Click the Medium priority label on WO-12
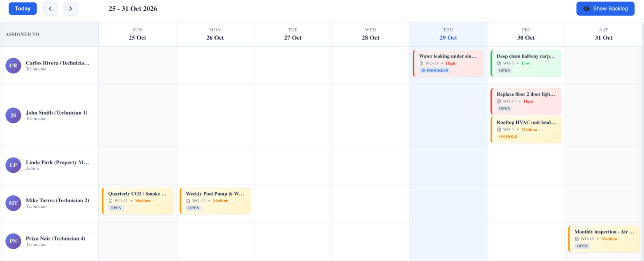Screen dimensions: 644x261 tap(143, 201)
